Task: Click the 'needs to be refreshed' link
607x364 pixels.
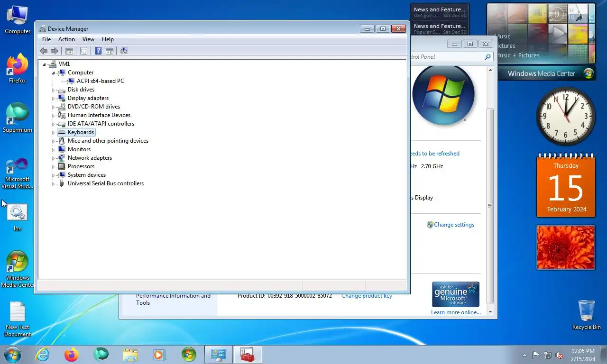Action: point(435,154)
